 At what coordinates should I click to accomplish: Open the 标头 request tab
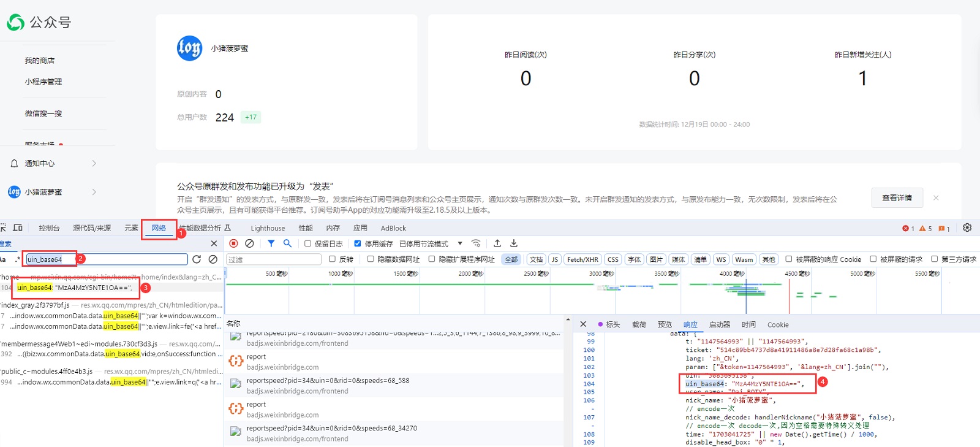click(613, 324)
